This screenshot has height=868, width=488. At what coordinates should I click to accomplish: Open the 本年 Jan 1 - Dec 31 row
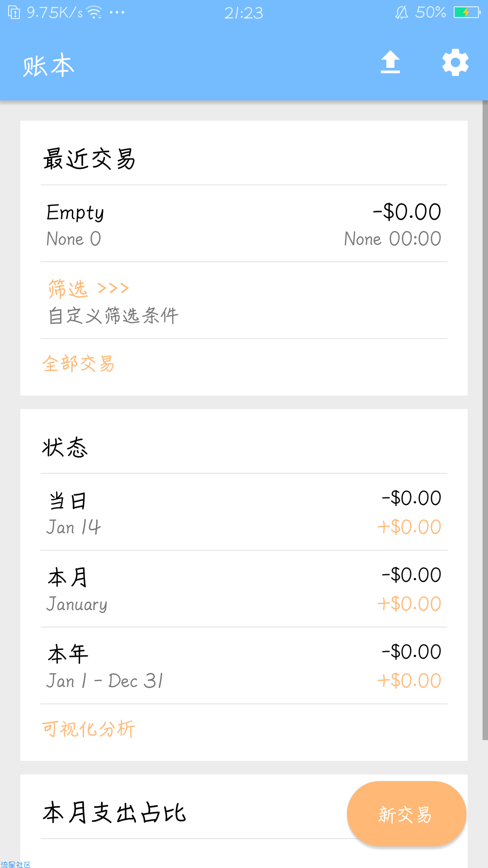[x=244, y=666]
